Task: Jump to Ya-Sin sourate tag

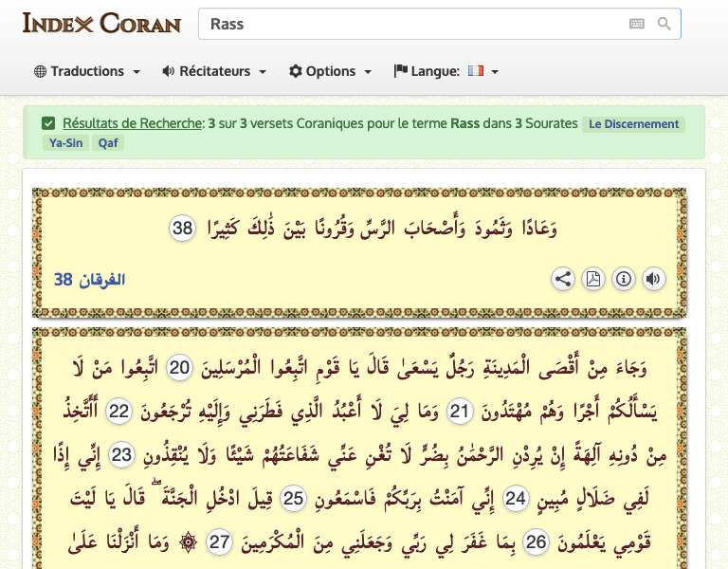Action: coord(64,144)
